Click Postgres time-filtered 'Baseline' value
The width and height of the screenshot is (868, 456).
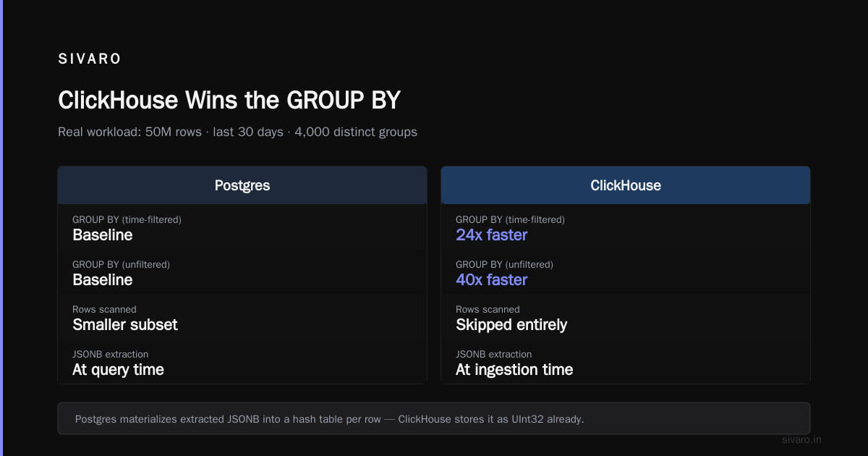tap(103, 235)
